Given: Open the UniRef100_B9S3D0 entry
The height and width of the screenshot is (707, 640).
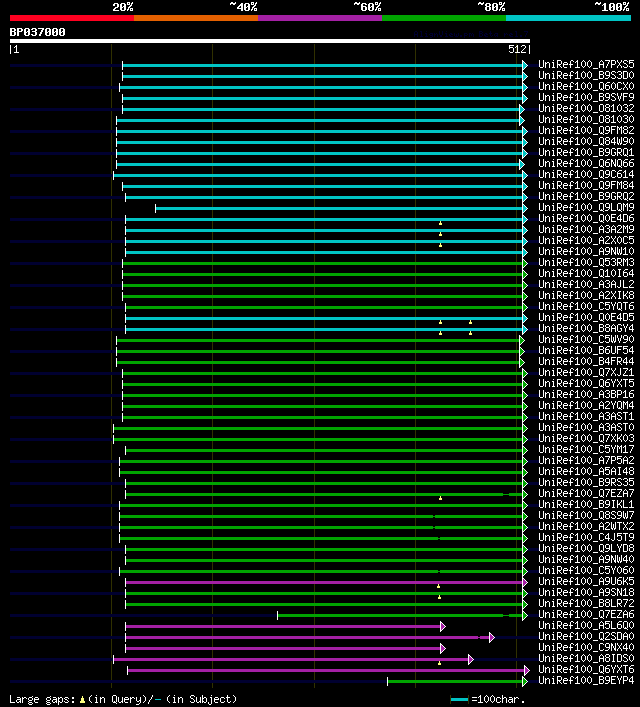Looking at the screenshot, I should 586,75.
